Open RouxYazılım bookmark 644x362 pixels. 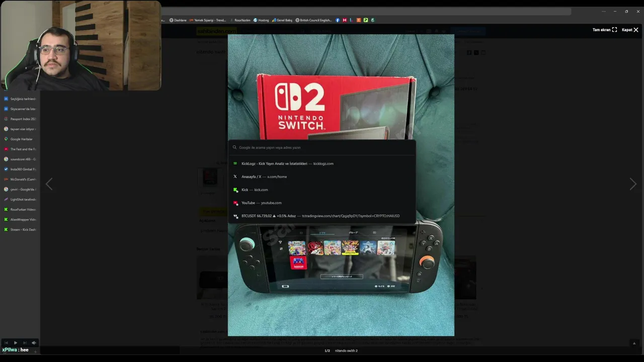(240, 20)
